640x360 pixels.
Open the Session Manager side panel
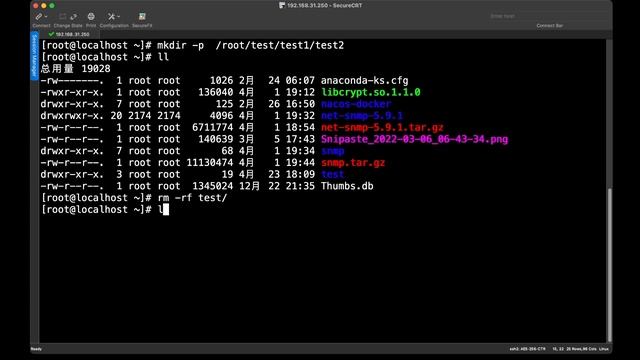point(35,55)
